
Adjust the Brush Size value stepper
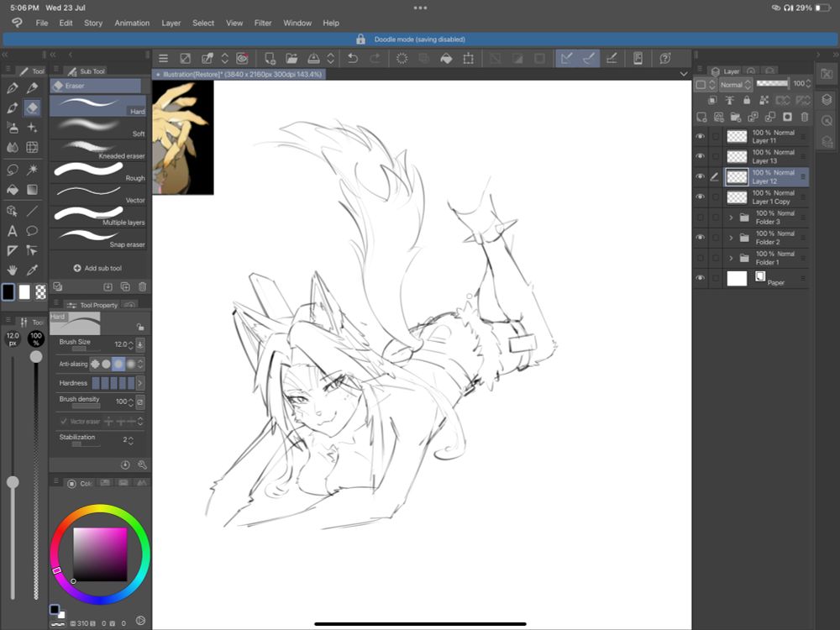[130, 345]
